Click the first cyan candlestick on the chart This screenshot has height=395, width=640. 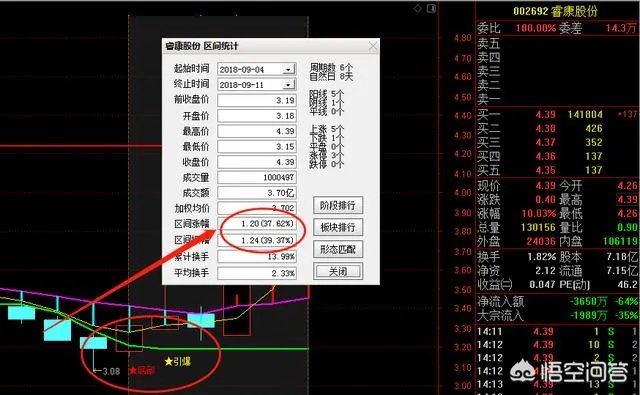21,313
